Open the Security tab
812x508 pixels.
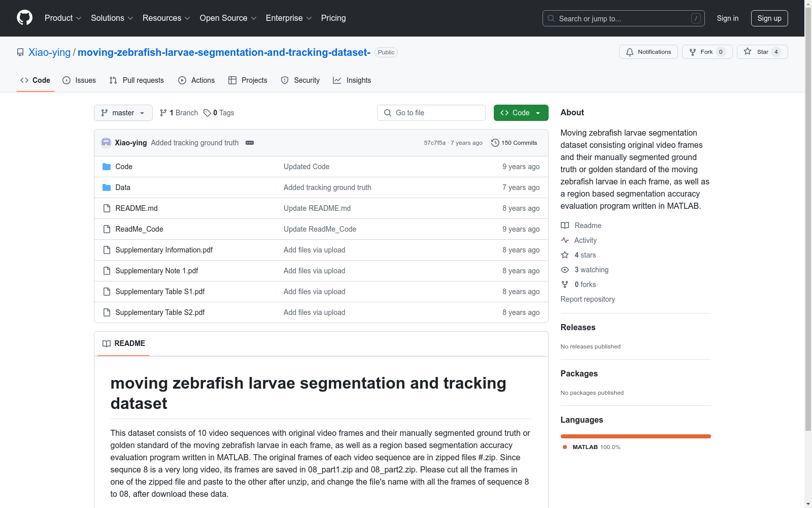pos(300,80)
